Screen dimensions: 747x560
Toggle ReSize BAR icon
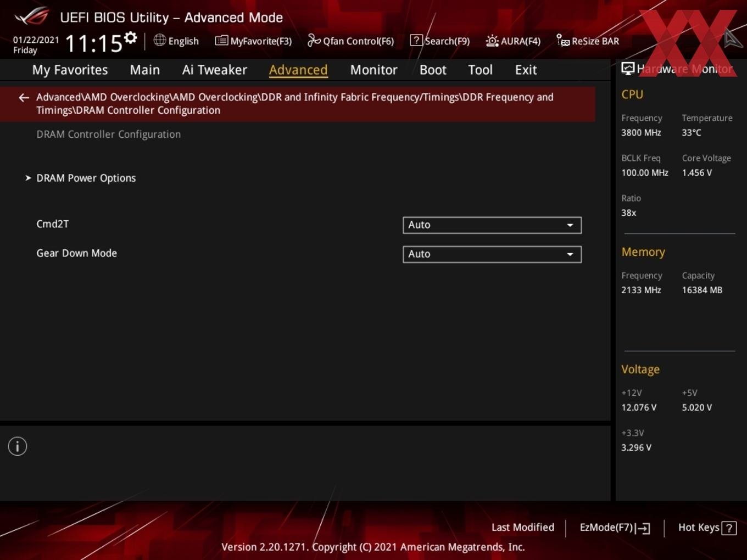coord(563,40)
